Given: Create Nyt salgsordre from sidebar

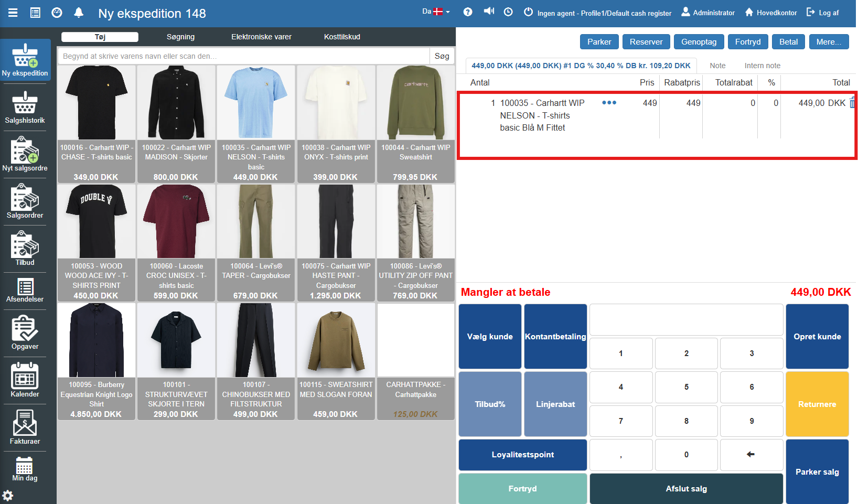Looking at the screenshot, I should tap(25, 154).
